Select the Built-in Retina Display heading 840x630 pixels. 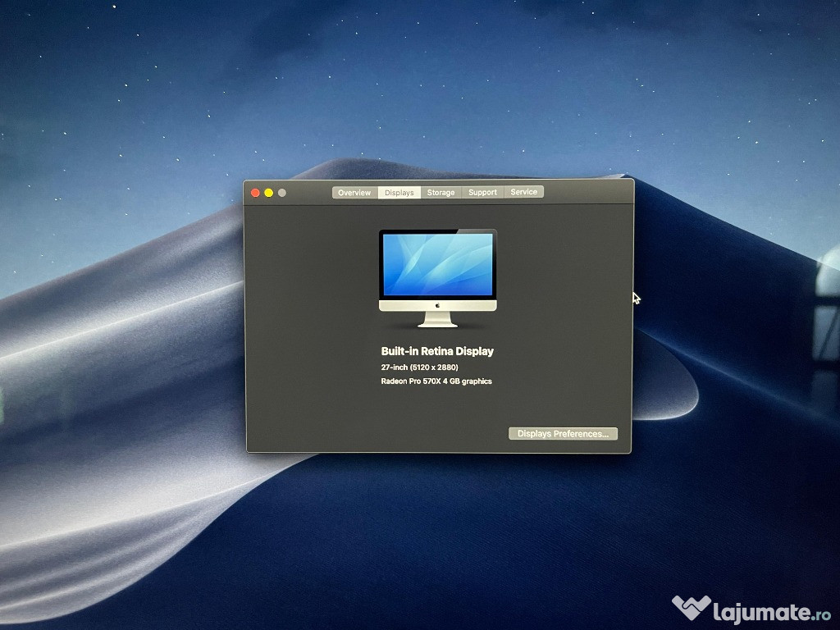[437, 351]
